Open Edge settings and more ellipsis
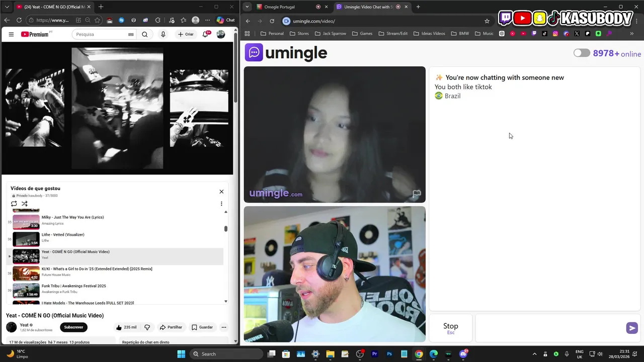The width and height of the screenshot is (644, 362). point(207,20)
